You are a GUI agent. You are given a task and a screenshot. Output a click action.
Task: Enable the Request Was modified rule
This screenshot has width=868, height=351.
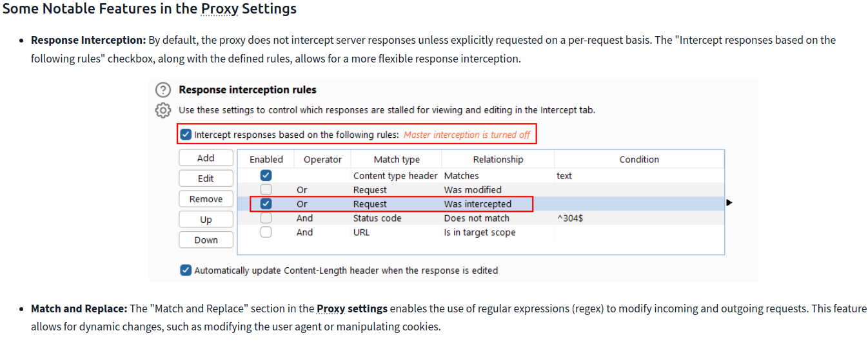coord(266,190)
